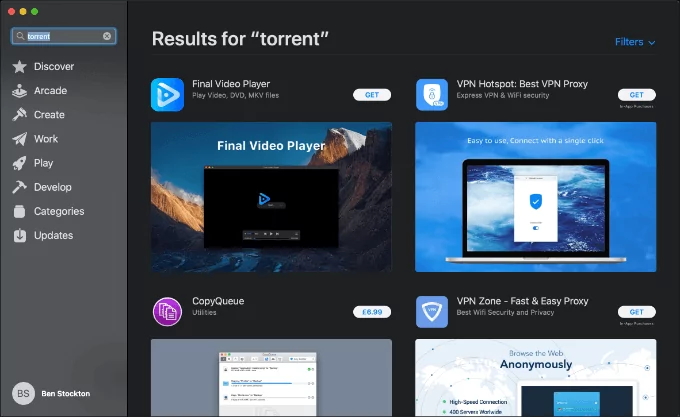The height and width of the screenshot is (417, 680).
Task: Select the Play sidebar item
Action: [43, 163]
